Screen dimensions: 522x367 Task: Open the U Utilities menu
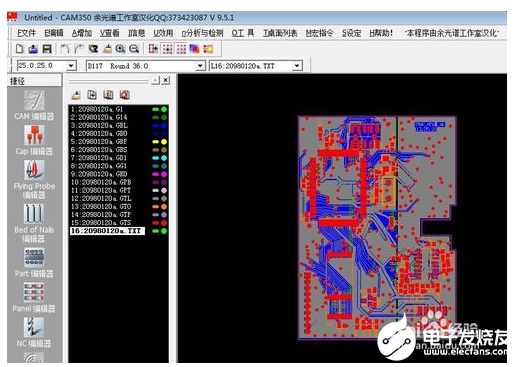163,33
